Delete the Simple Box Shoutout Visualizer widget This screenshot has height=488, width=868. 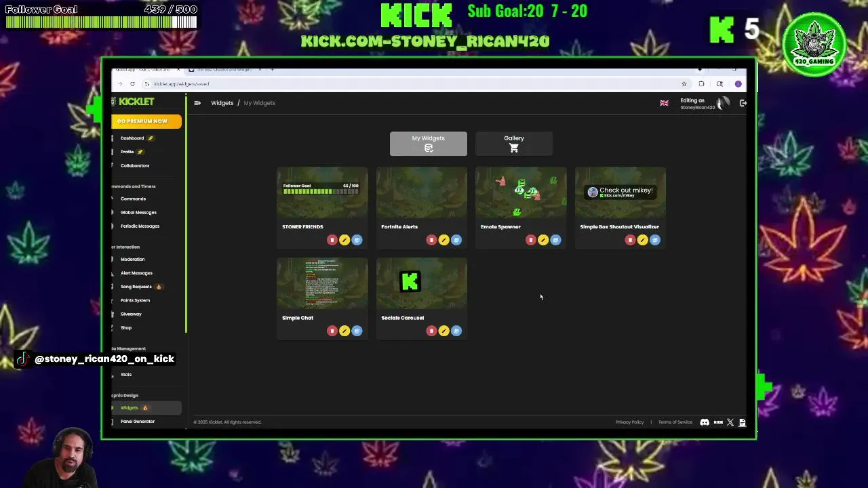point(630,240)
